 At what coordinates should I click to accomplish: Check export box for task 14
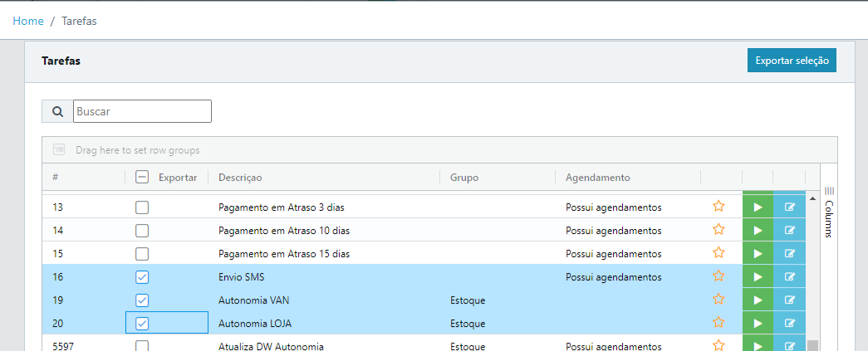pos(142,231)
